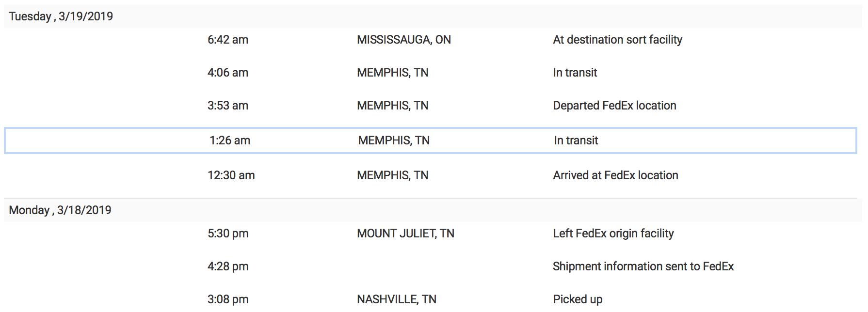The image size is (868, 312).
Task: Click MEMPHIS, TN in the 12:30 am row
Action: pos(393,175)
